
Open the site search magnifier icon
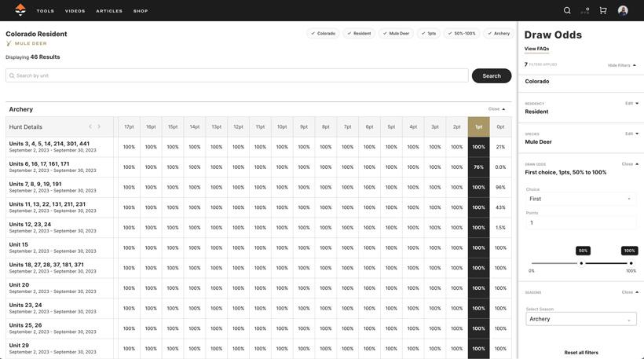(x=567, y=10)
